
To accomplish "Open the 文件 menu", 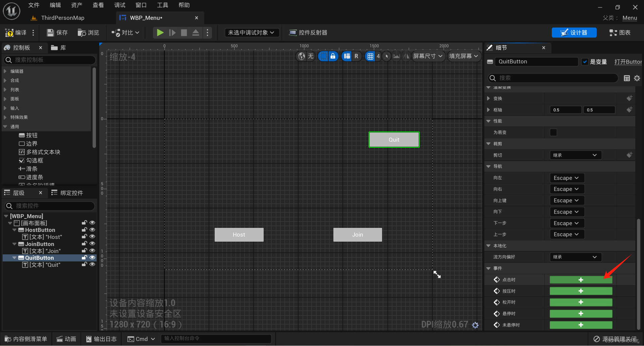I will (34, 5).
